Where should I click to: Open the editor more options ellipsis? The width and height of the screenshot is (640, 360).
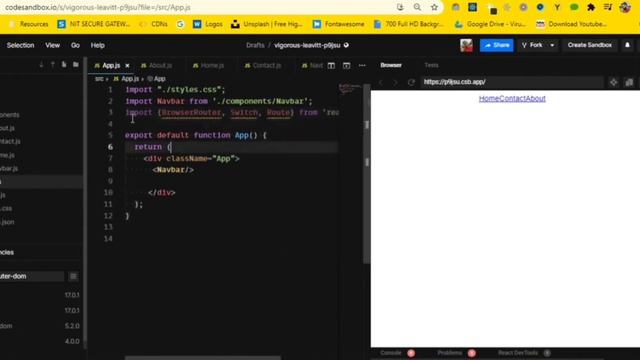click(x=362, y=65)
